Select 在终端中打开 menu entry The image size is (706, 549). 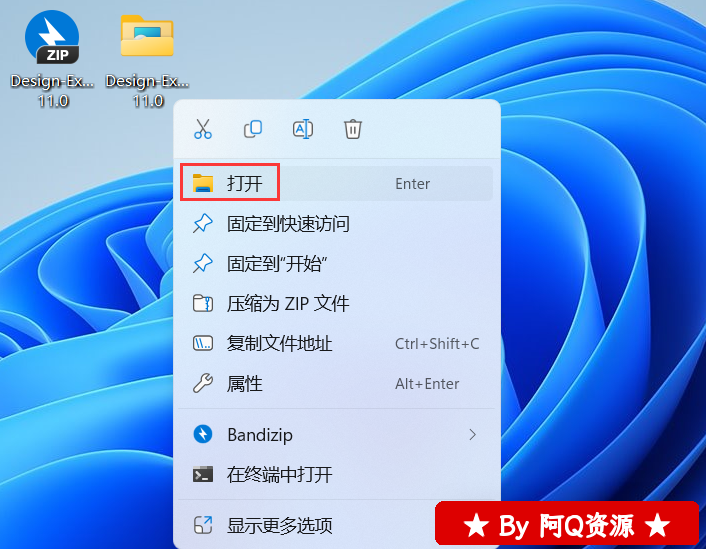336,475
